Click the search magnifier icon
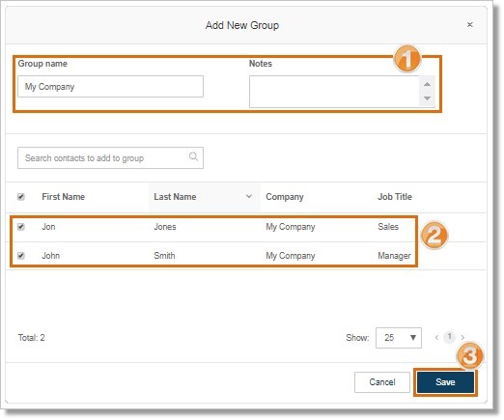504x420 pixels. (x=193, y=156)
